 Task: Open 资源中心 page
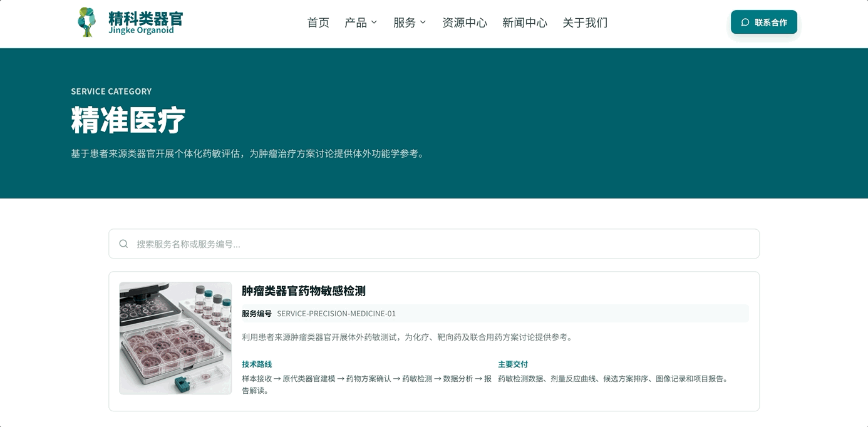pyautogui.click(x=465, y=23)
